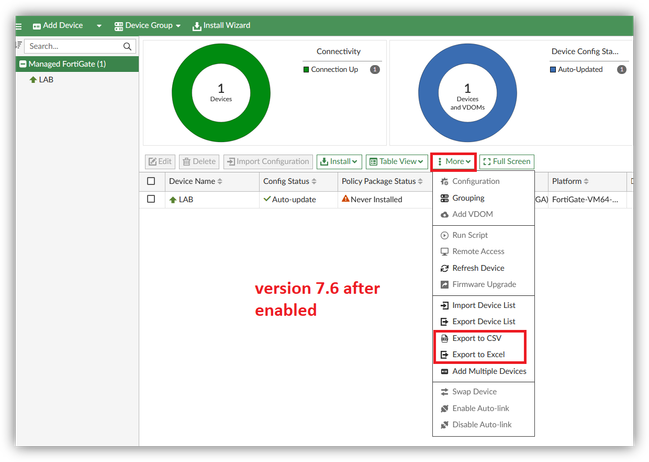Viewport: 649px width, 462px height.
Task: Select Configuration from More menu
Action: pyautogui.click(x=483, y=181)
